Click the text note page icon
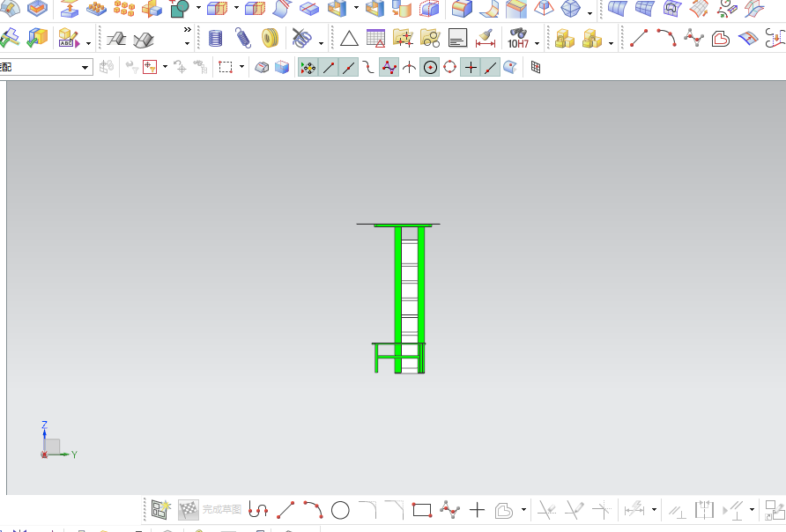Viewport: 786px width, 532px height. (457, 39)
